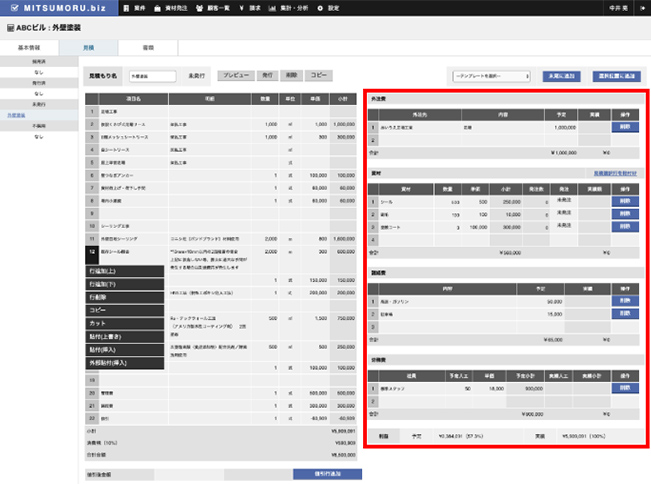This screenshot has height=484, width=651.
Task: Open 資材発注 in the top navigation
Action: click(173, 8)
